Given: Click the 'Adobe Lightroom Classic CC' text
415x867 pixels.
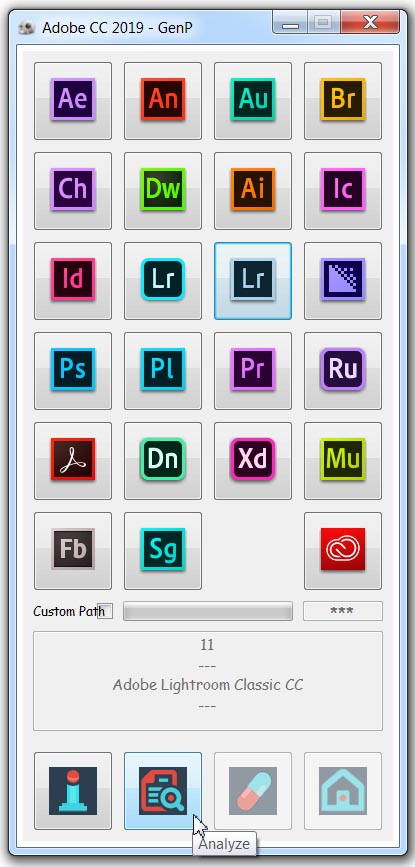Looking at the screenshot, I should (208, 685).
